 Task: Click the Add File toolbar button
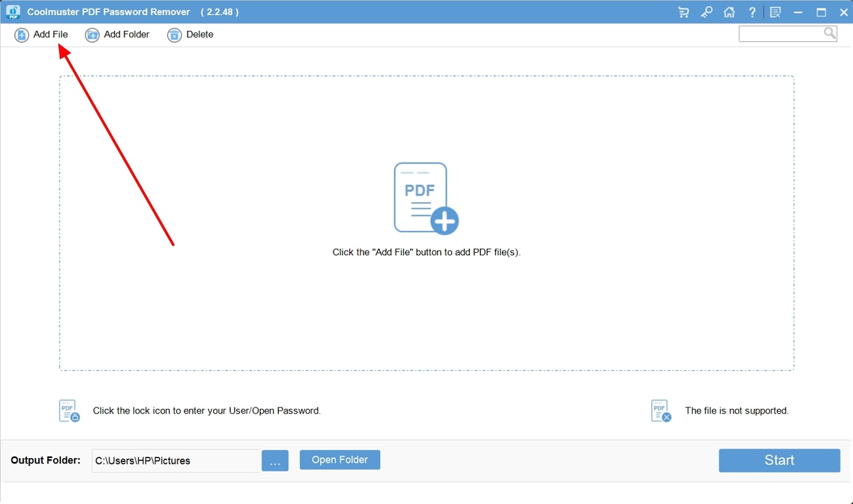(x=41, y=35)
